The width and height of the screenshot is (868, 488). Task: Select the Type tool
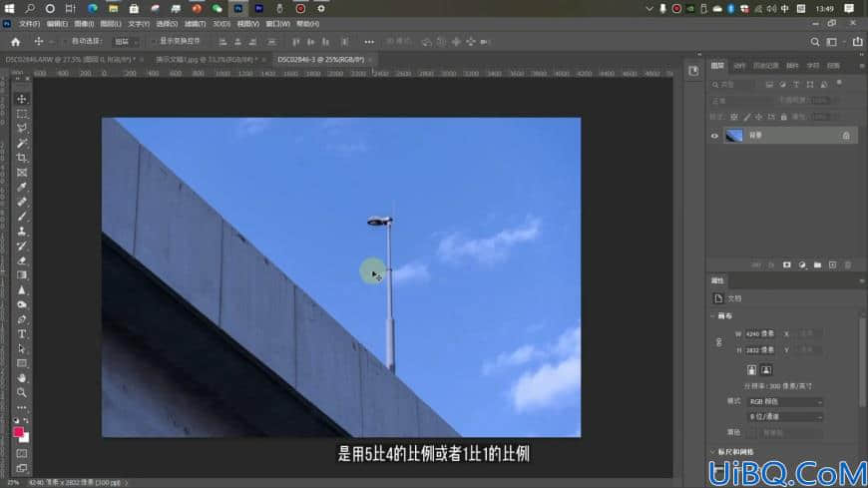tap(22, 334)
